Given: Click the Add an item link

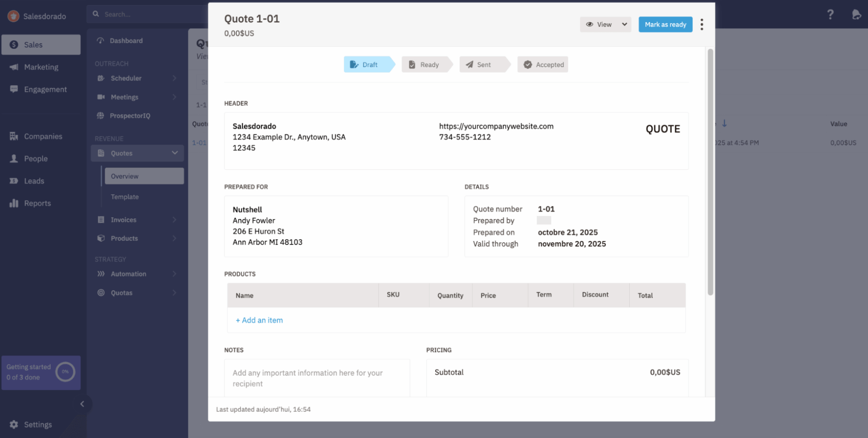Looking at the screenshot, I should point(259,320).
